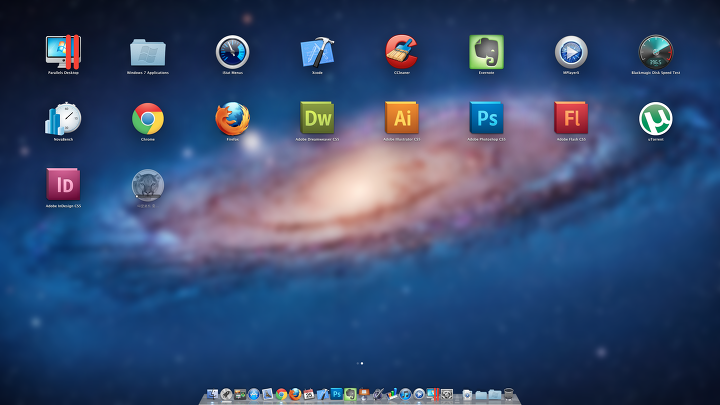Screen dimensions: 720x405
Task: Open Adobe Flash CS5
Action: point(571,118)
